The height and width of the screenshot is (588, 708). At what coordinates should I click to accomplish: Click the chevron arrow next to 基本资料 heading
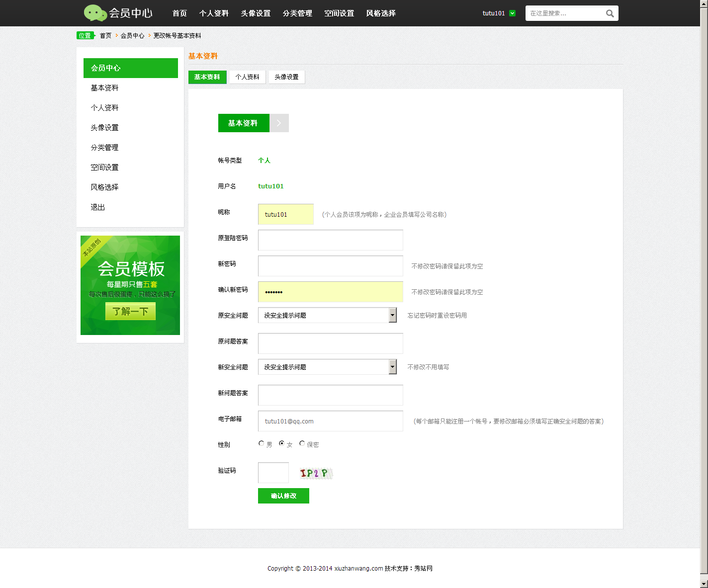(x=279, y=123)
